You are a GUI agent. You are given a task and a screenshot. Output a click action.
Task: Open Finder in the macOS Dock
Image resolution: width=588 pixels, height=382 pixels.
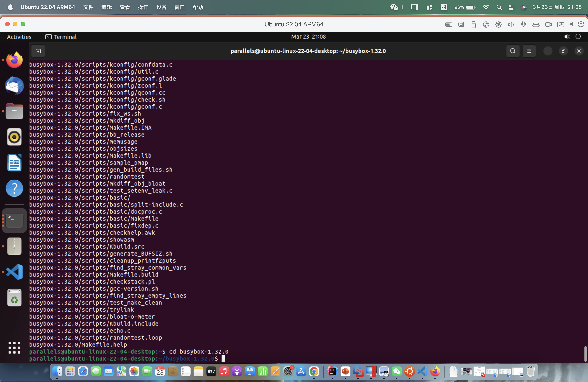tap(57, 371)
